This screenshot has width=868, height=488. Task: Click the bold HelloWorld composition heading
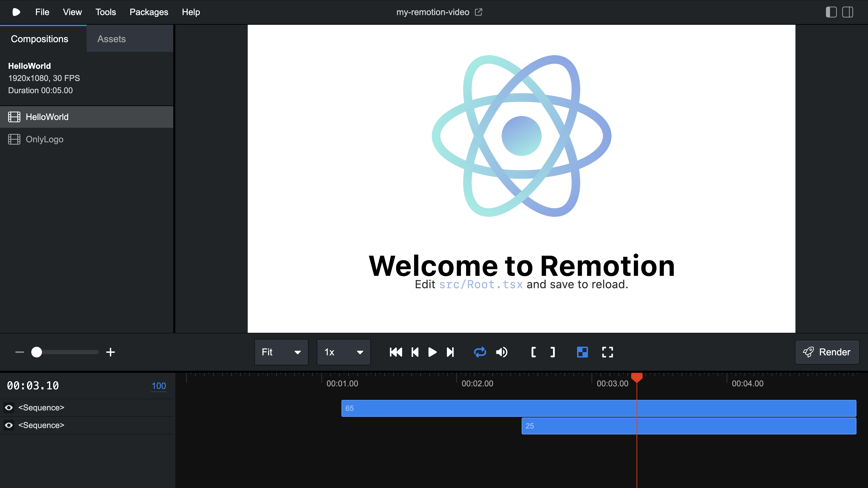(29, 66)
